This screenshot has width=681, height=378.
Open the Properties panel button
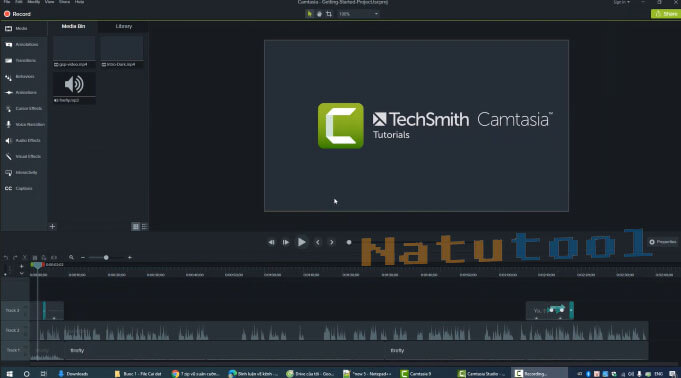pyautogui.click(x=663, y=242)
